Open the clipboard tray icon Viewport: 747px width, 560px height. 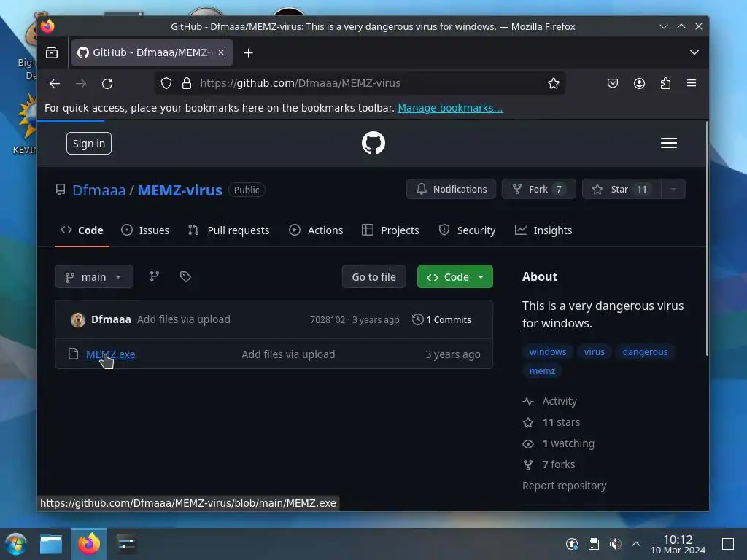[x=594, y=544]
